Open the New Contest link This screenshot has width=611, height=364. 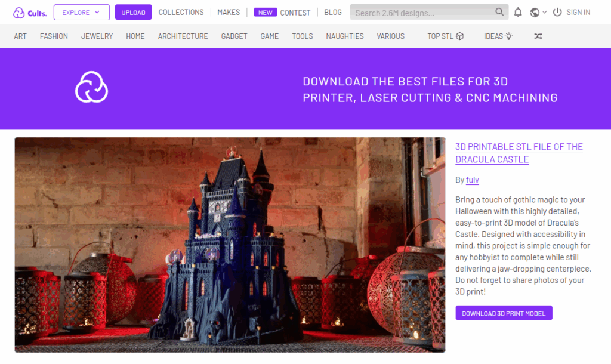[282, 13]
